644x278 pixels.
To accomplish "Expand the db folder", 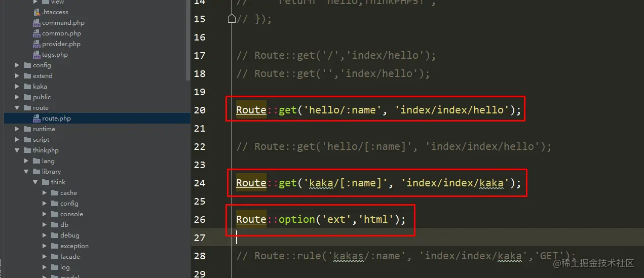I will (x=45, y=225).
